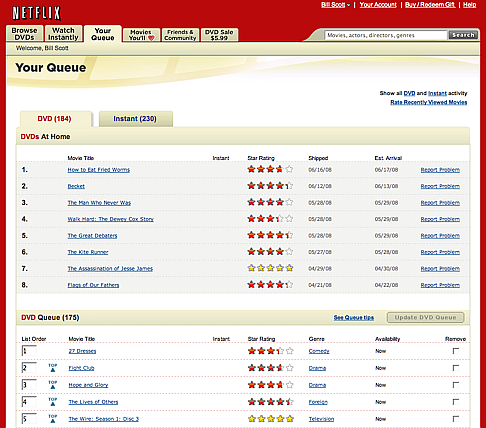The height and width of the screenshot is (428, 486).
Task: Open The Great Debaters movie title
Action: click(92, 236)
